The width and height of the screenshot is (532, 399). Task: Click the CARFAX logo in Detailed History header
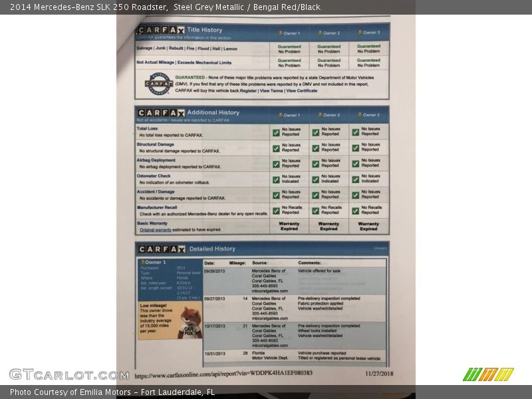(162, 249)
